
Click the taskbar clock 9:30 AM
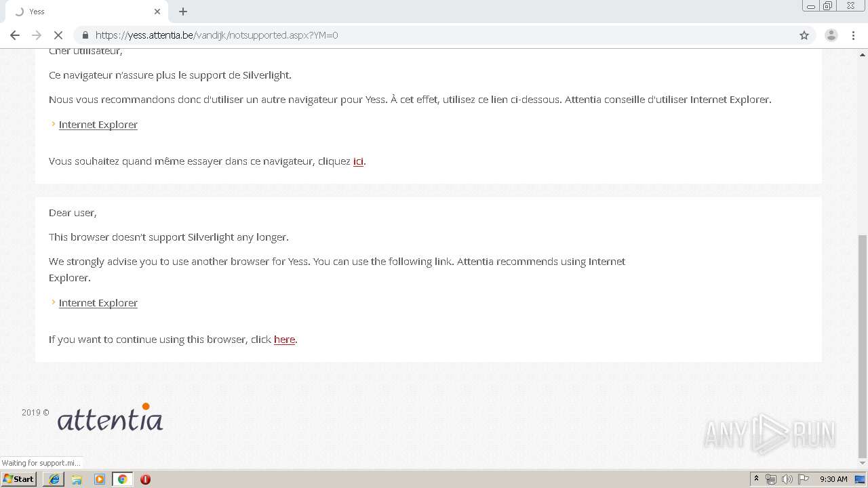pos(833,479)
